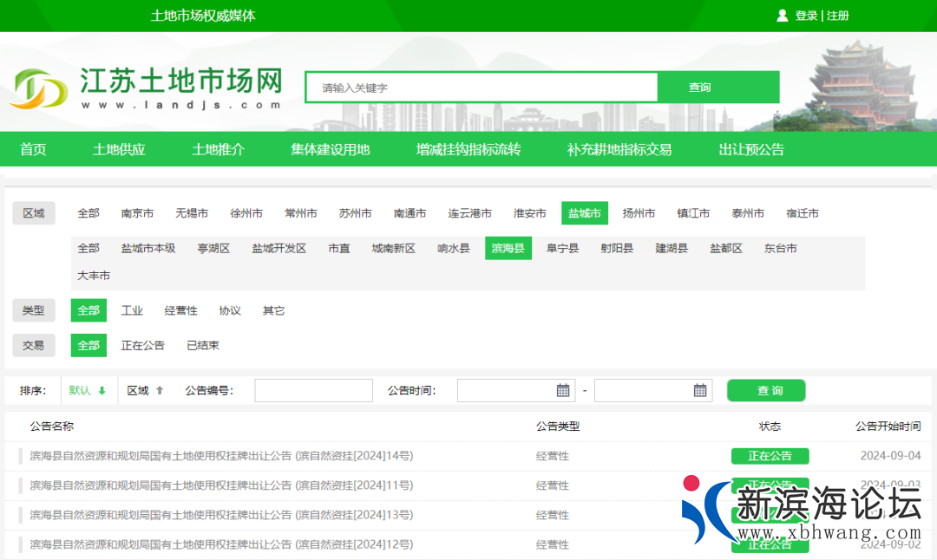Toggle the 默认 sort down arrow
Image resolution: width=937 pixels, height=560 pixels.
tap(102, 391)
